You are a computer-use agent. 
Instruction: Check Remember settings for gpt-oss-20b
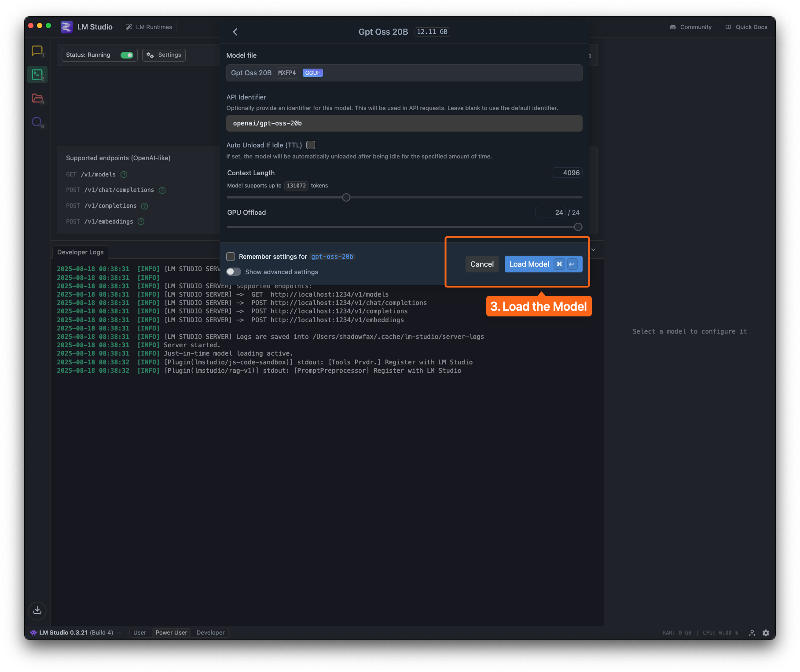[x=231, y=257]
